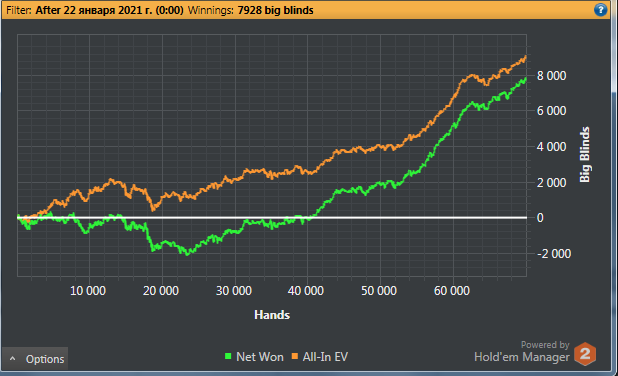Click the green Net Won color swatch
Image resolution: width=618 pixels, height=376 pixels.
pos(228,356)
